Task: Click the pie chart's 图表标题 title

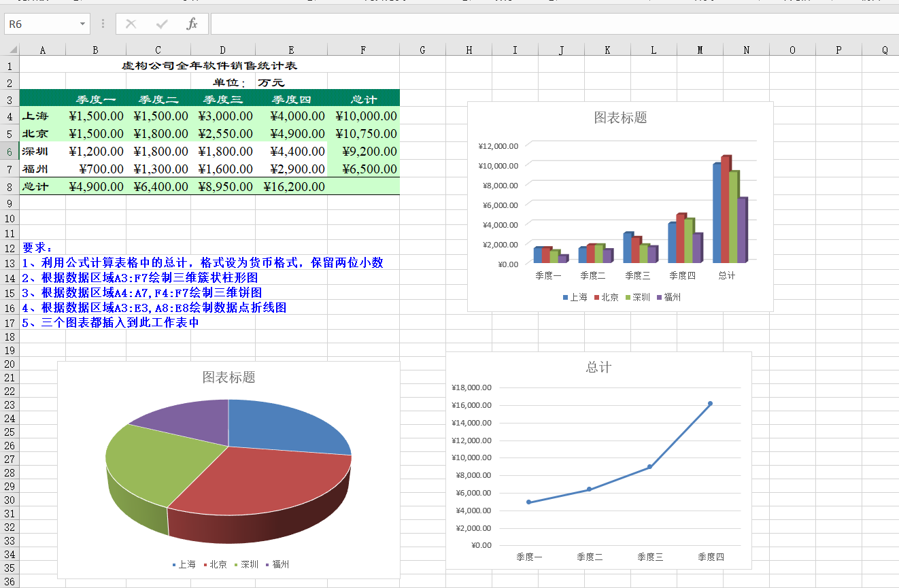Action: click(x=228, y=377)
